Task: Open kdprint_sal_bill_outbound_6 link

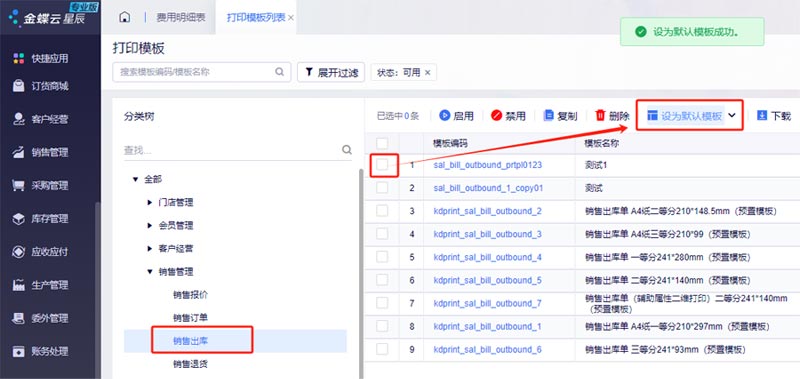Action: tap(488, 349)
